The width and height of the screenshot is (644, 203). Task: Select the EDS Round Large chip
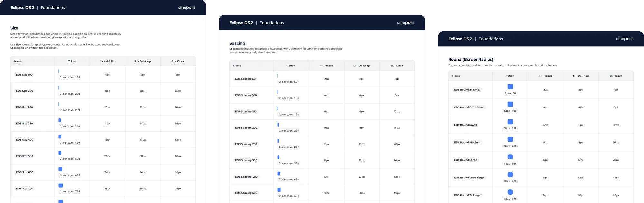pyautogui.click(x=466, y=160)
